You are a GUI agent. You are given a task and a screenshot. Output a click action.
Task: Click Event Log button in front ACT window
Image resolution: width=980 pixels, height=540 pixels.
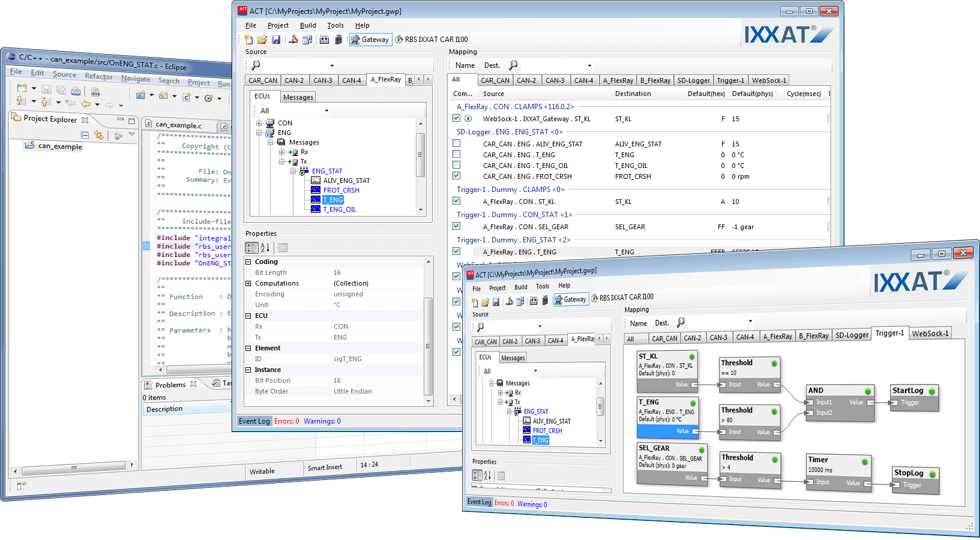[479, 502]
